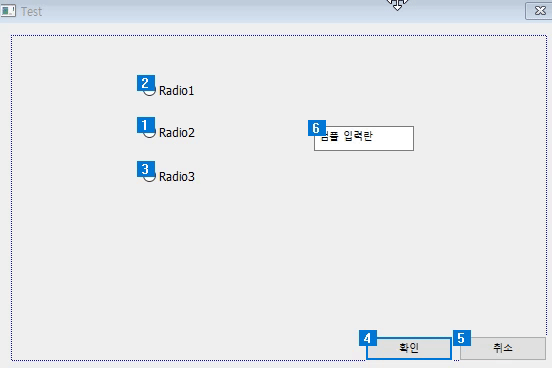Screen dimensions: 552x368
Task: Click the 취소 (Cancel) button
Action: pos(503,348)
